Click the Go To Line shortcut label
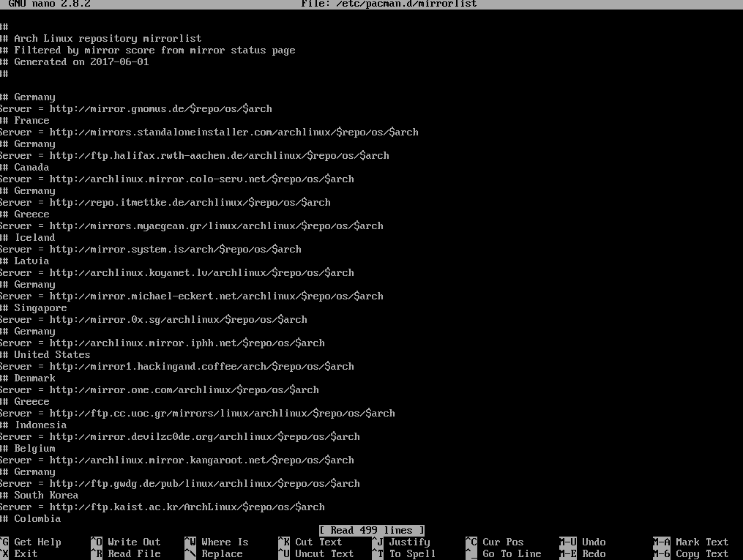This screenshot has height=560, width=743. tap(512, 554)
